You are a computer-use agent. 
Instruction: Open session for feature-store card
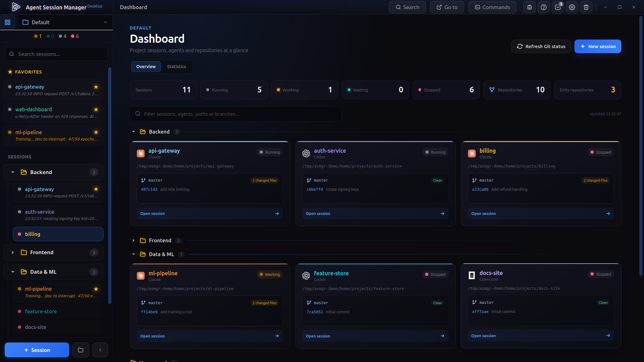[375, 336]
